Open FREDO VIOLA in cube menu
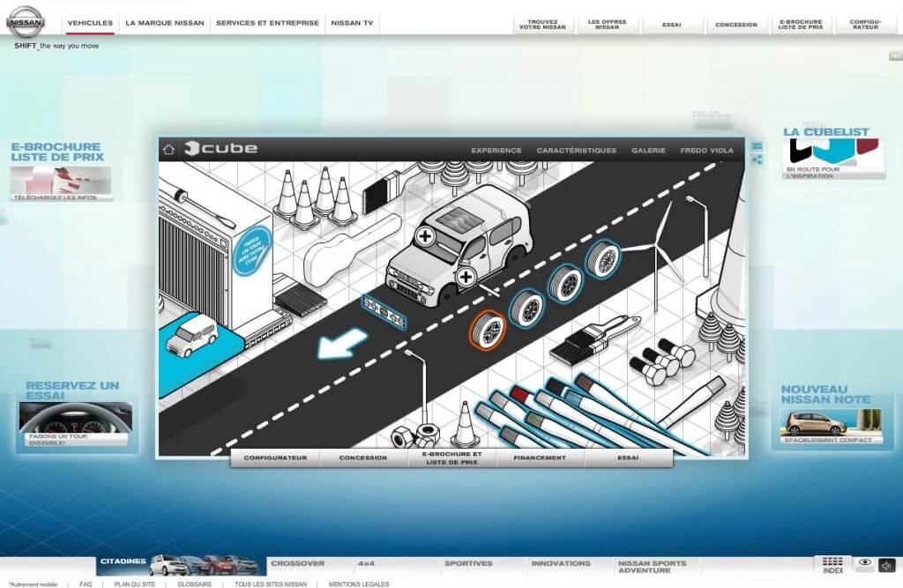The image size is (903, 588). [x=706, y=151]
